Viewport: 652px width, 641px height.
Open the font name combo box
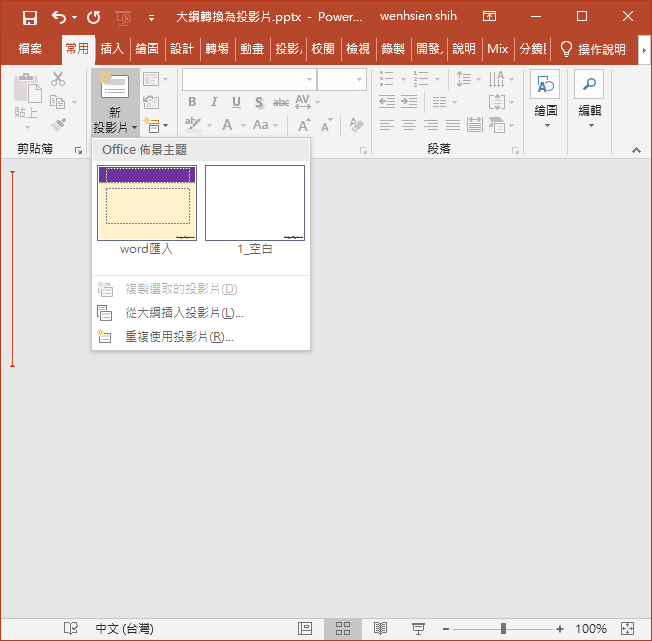249,79
